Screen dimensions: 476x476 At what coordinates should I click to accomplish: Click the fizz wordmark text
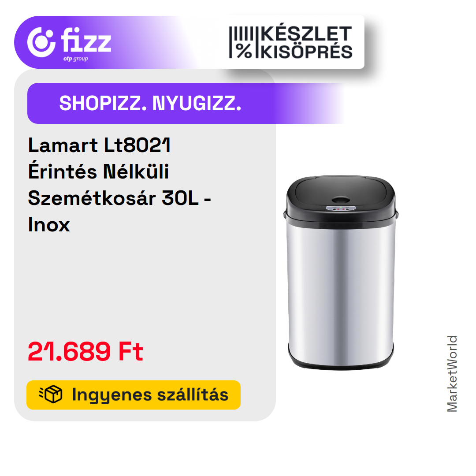pyautogui.click(x=86, y=40)
